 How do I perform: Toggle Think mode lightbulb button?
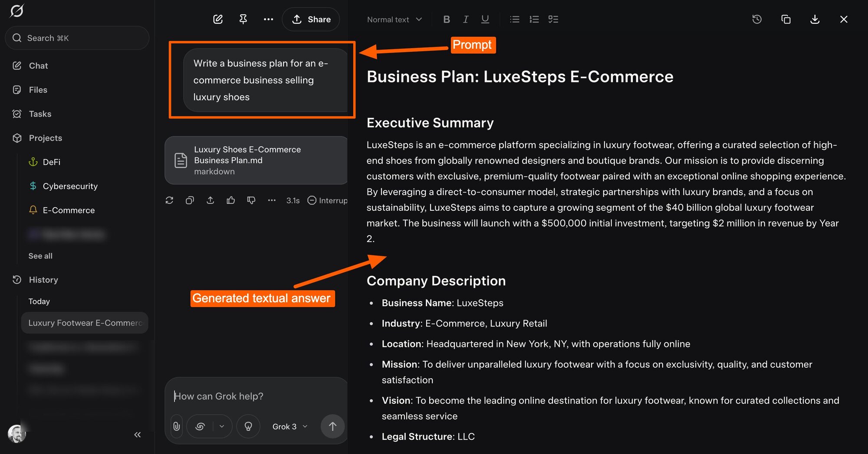click(x=248, y=427)
